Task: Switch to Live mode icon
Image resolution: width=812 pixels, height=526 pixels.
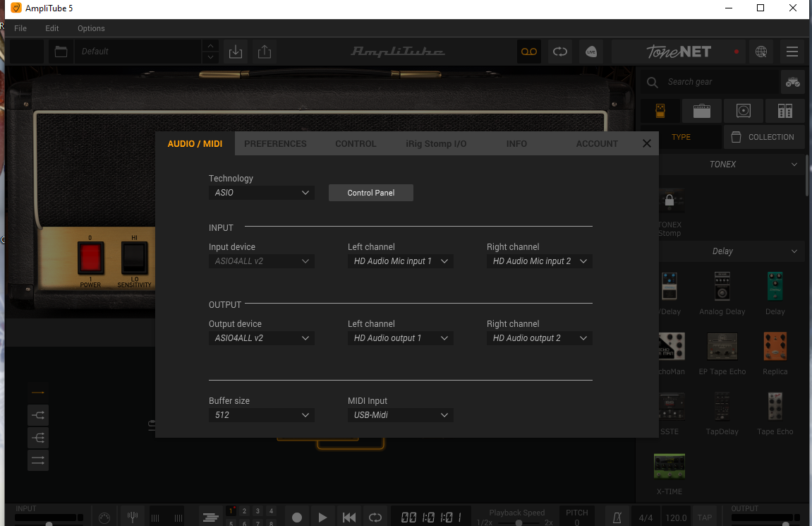Action: click(x=591, y=52)
